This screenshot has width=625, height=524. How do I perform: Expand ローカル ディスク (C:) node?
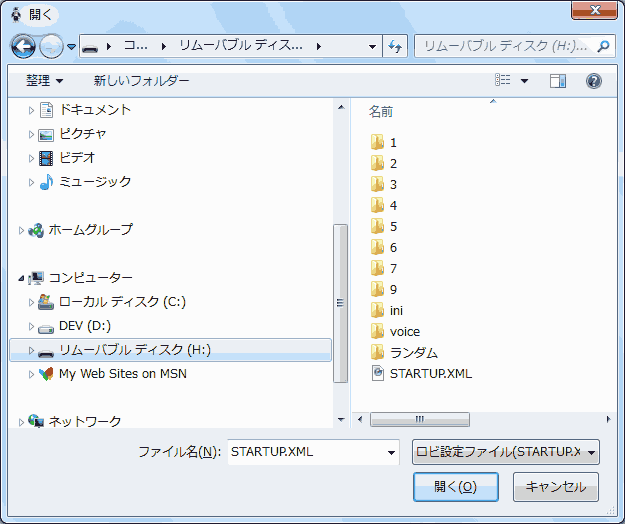(31, 302)
